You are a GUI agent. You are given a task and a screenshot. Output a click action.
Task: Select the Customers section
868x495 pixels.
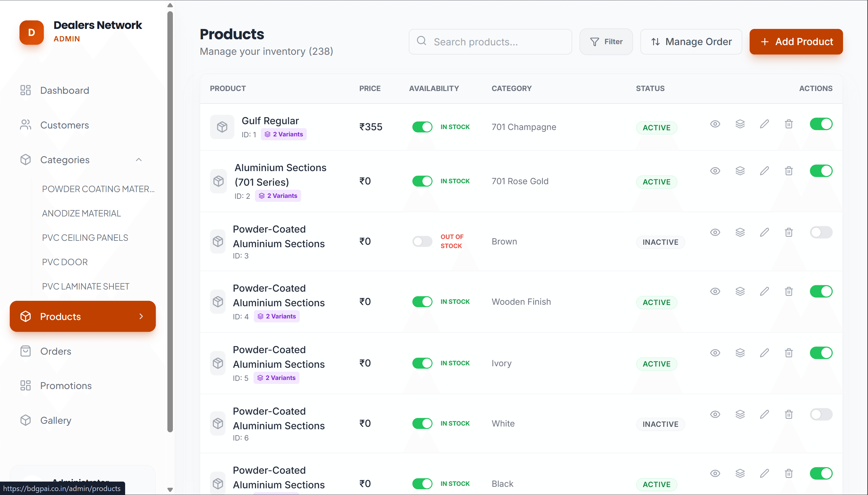[x=64, y=125]
